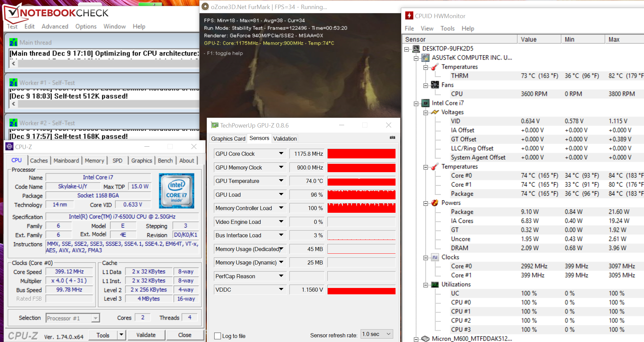Open the Prime95 Options menu

coord(86,26)
